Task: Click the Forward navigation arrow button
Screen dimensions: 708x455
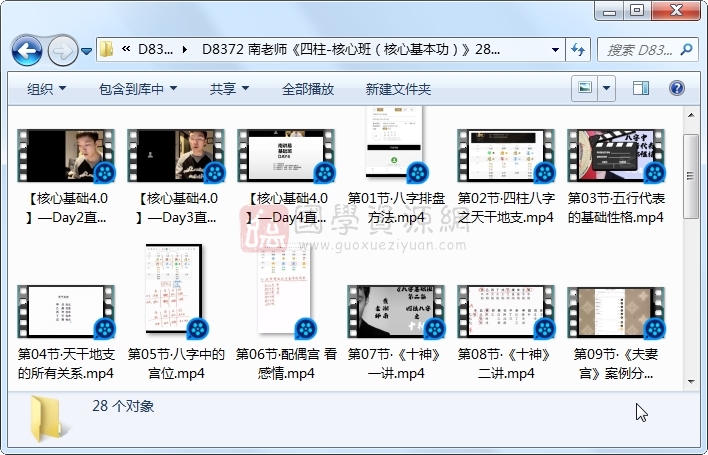Action: coord(61,49)
